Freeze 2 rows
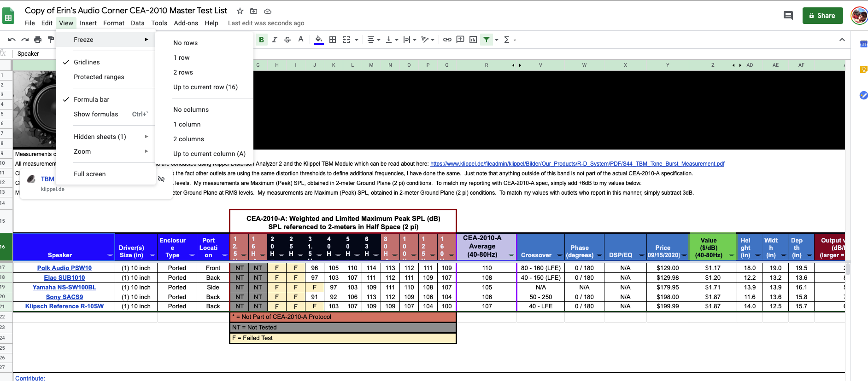868x381 pixels. coord(205,72)
